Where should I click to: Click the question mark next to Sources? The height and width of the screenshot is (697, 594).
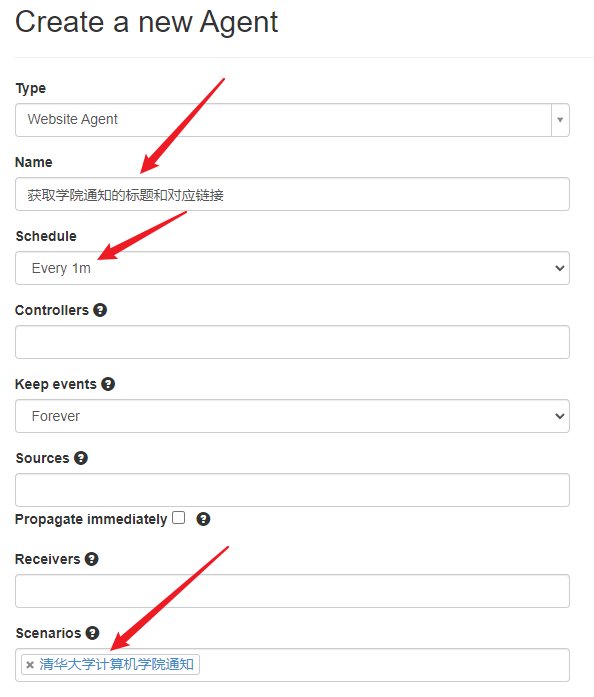81,458
